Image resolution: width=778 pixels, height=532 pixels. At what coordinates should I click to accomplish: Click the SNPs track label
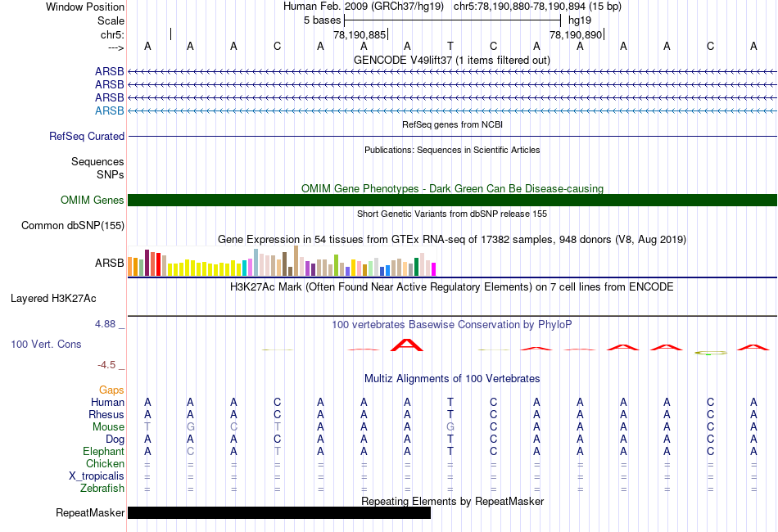pos(111,174)
